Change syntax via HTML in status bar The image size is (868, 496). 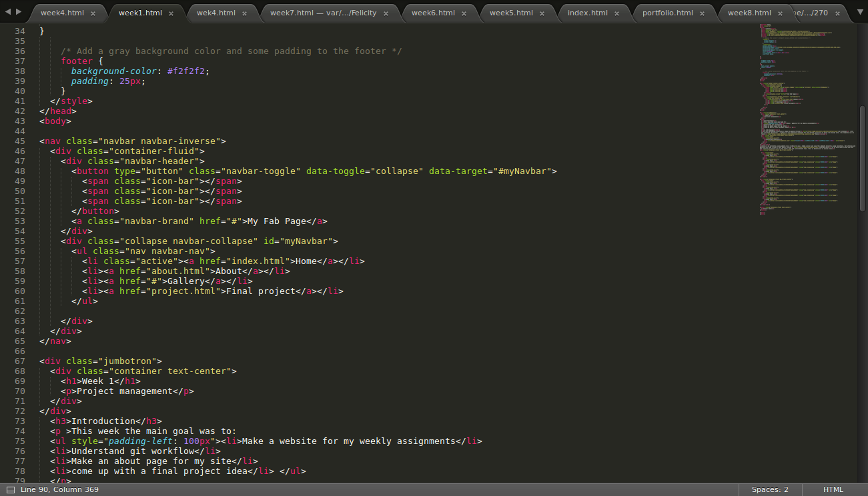833,489
